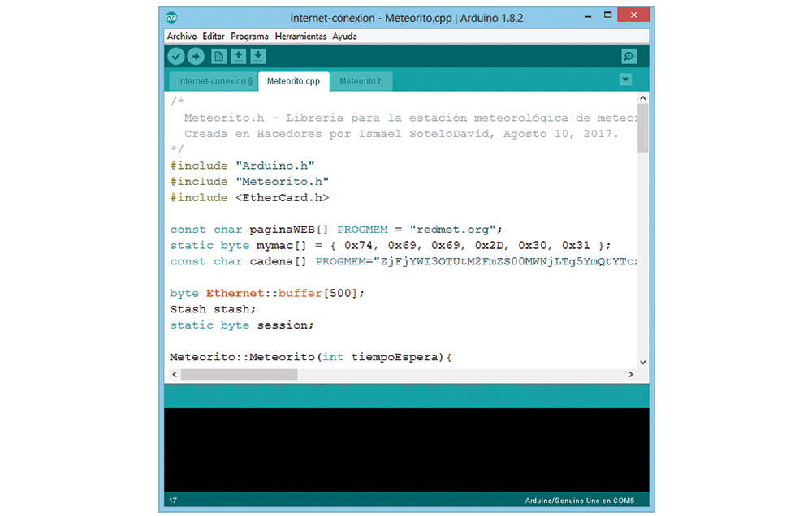Screen dimensions: 812x516
Task: Open the Ayuda menu
Action: (344, 37)
